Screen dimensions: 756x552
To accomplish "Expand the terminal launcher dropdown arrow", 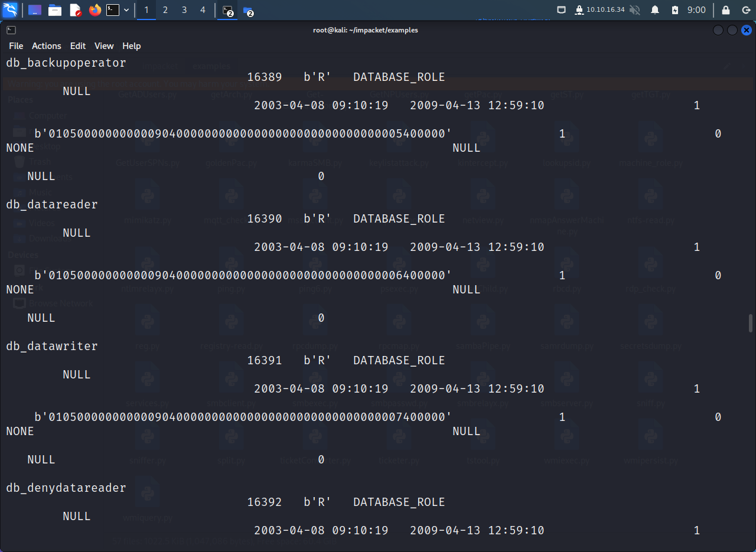I will click(x=126, y=10).
